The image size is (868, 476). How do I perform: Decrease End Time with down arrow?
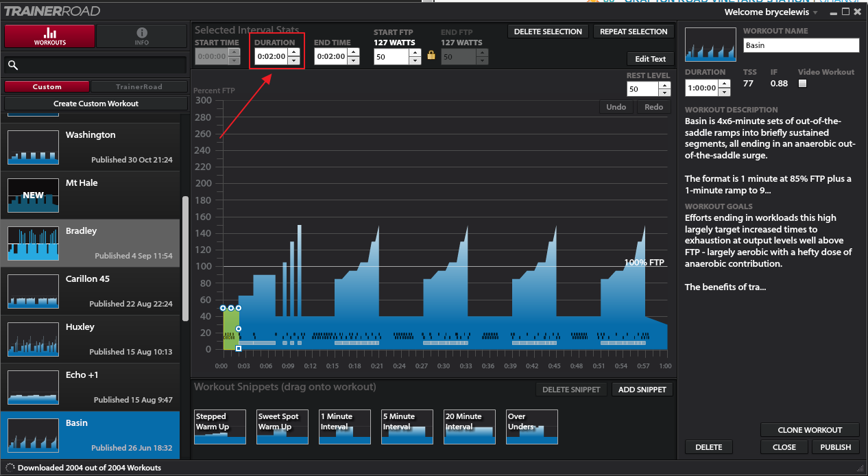point(354,60)
